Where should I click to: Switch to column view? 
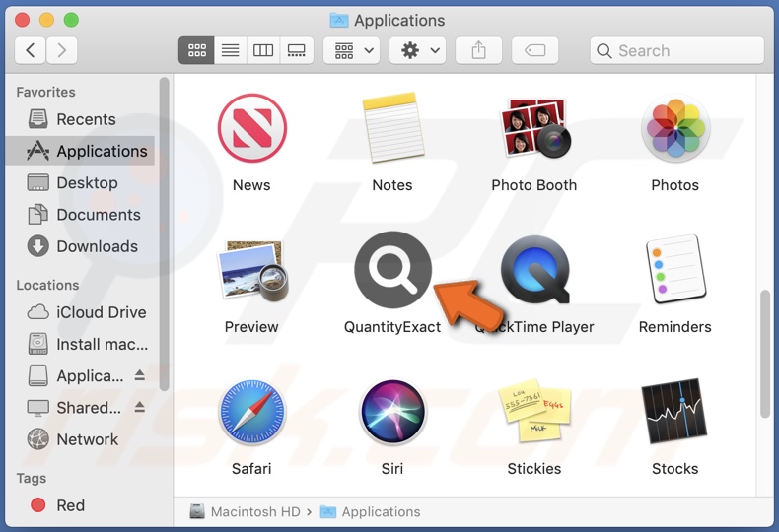(263, 50)
